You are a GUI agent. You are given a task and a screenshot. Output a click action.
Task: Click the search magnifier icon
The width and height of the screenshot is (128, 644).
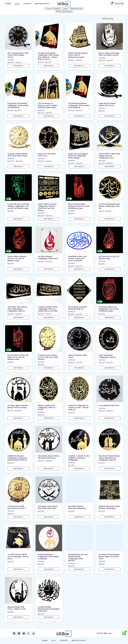coord(123,4)
